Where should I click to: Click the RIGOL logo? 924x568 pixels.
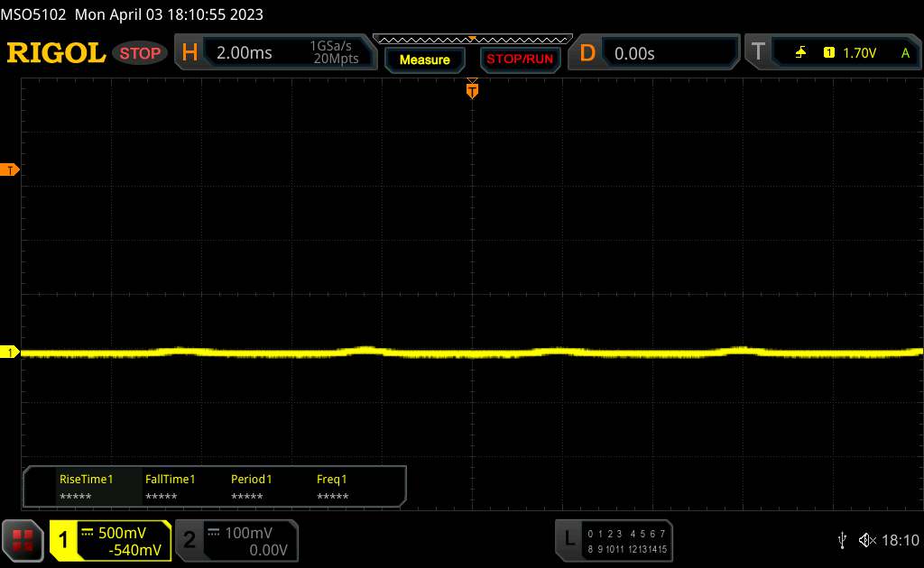(56, 53)
